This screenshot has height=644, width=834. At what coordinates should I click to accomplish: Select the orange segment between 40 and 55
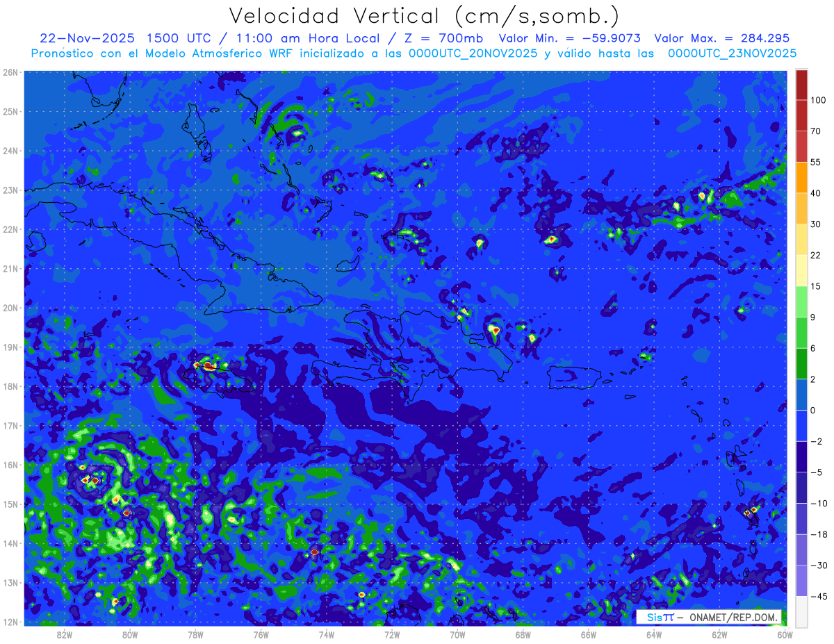pyautogui.click(x=801, y=177)
